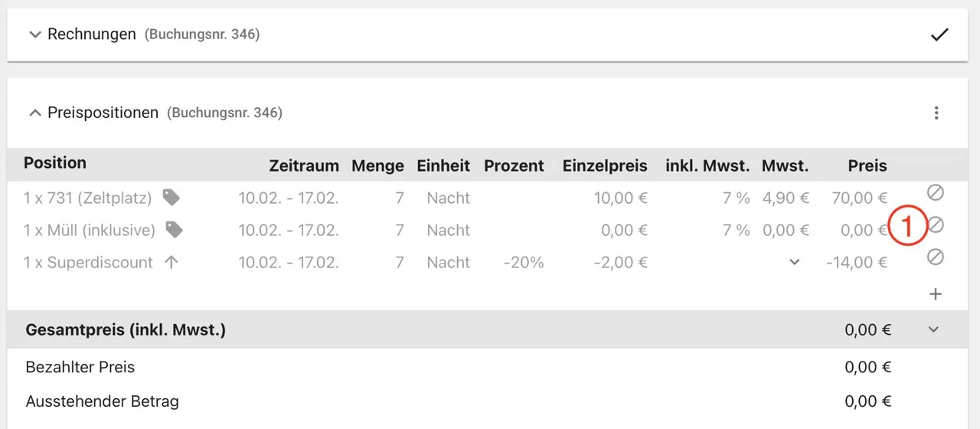The image size is (980, 429).
Task: Open the three-dot menu of Preispositionen
Action: pyautogui.click(x=936, y=113)
